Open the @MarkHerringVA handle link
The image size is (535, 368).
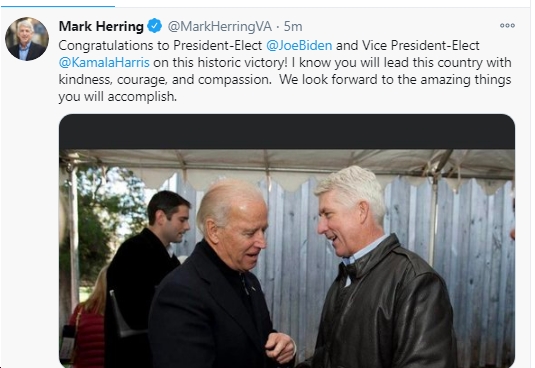pos(219,26)
